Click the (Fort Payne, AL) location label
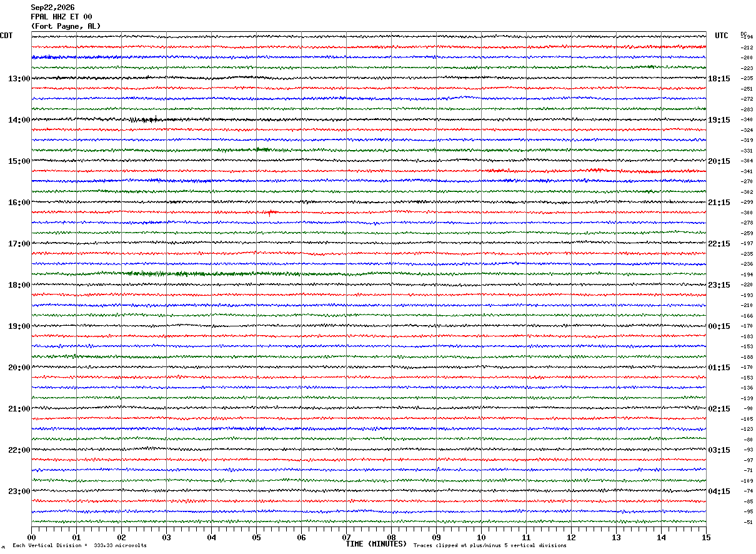The height and width of the screenshot is (554, 756). [66, 26]
